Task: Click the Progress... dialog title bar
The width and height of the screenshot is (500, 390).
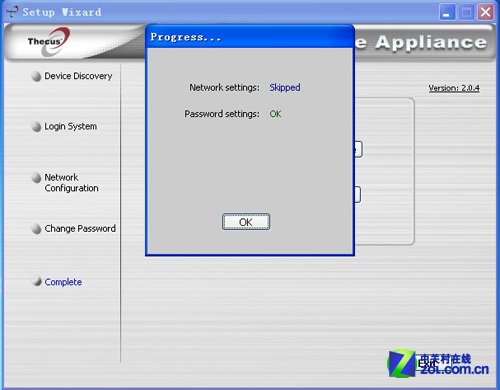Action: point(250,37)
